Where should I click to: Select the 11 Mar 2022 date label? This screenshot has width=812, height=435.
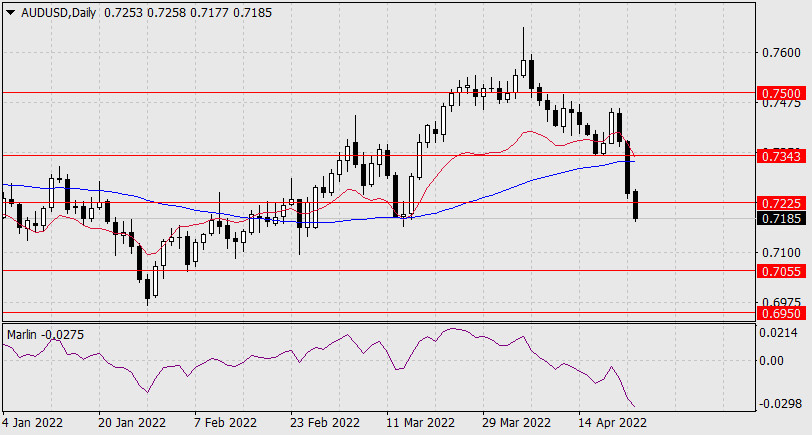[x=420, y=423]
